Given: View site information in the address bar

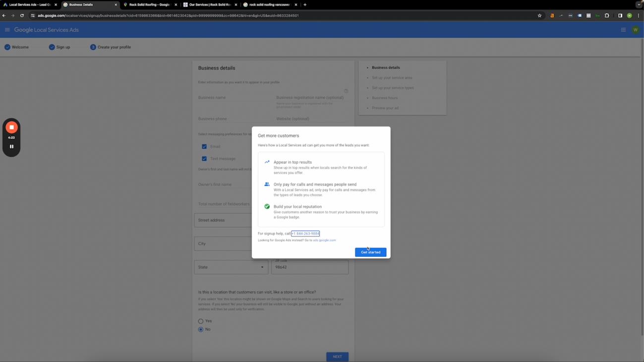Looking at the screenshot, I should pyautogui.click(x=33, y=15).
